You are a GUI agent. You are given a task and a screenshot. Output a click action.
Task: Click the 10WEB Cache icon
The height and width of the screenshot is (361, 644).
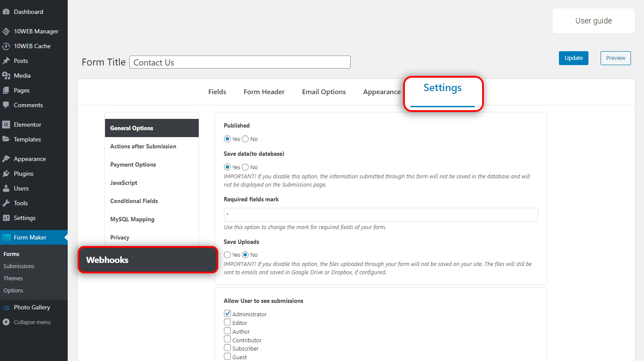[6, 46]
